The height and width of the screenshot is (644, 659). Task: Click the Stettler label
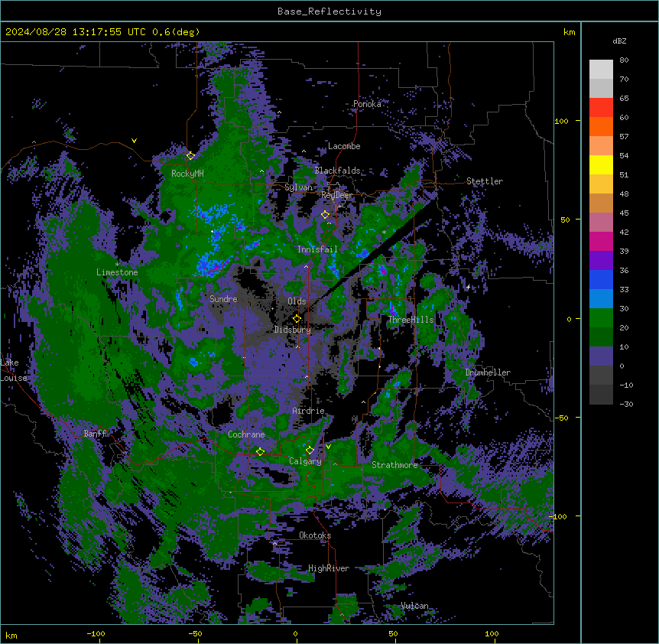[485, 181]
